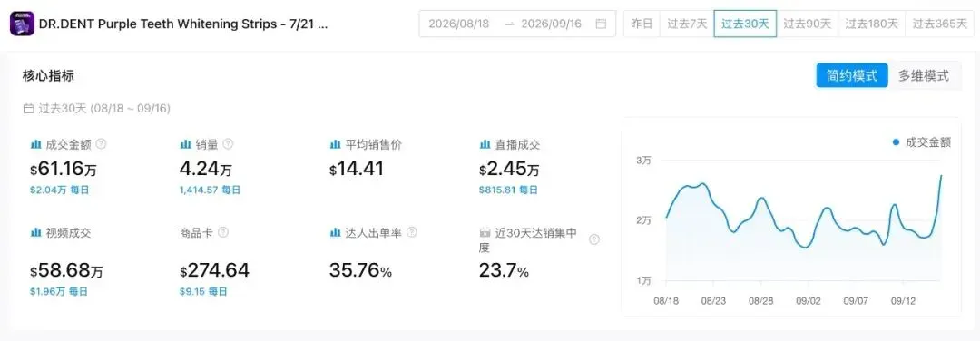Click the 3万 label on chart y-axis
This screenshot has width=980, height=341.
(643, 161)
